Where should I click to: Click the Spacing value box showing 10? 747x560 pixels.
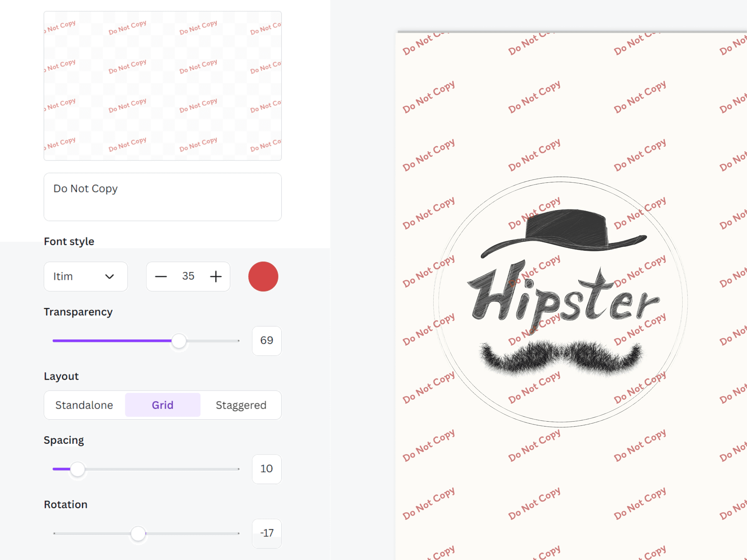click(x=267, y=469)
